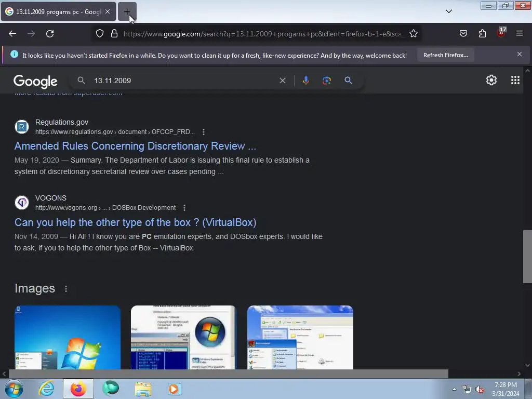Reload the current page
The height and width of the screenshot is (399, 532).
click(x=50, y=34)
